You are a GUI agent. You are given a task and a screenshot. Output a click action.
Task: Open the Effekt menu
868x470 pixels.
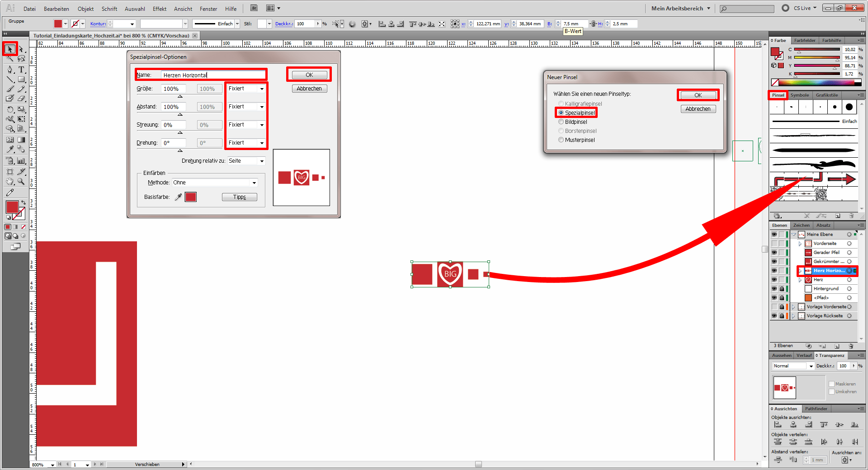coord(159,9)
